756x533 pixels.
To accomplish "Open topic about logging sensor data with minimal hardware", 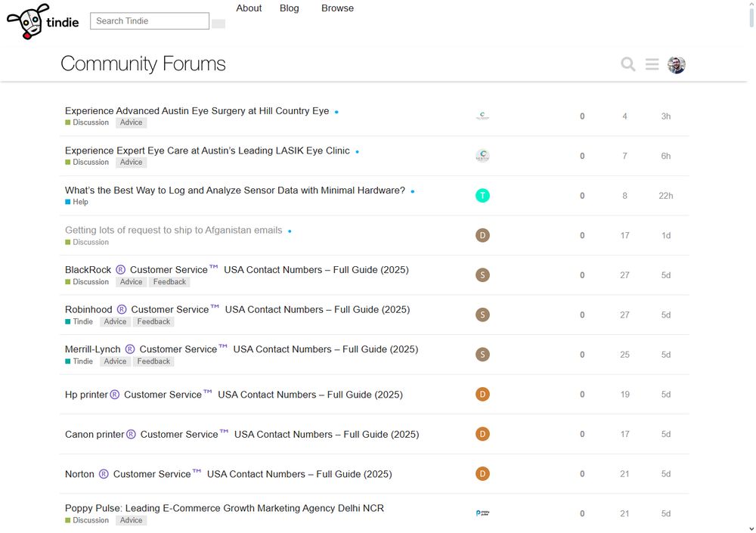I will pos(235,191).
